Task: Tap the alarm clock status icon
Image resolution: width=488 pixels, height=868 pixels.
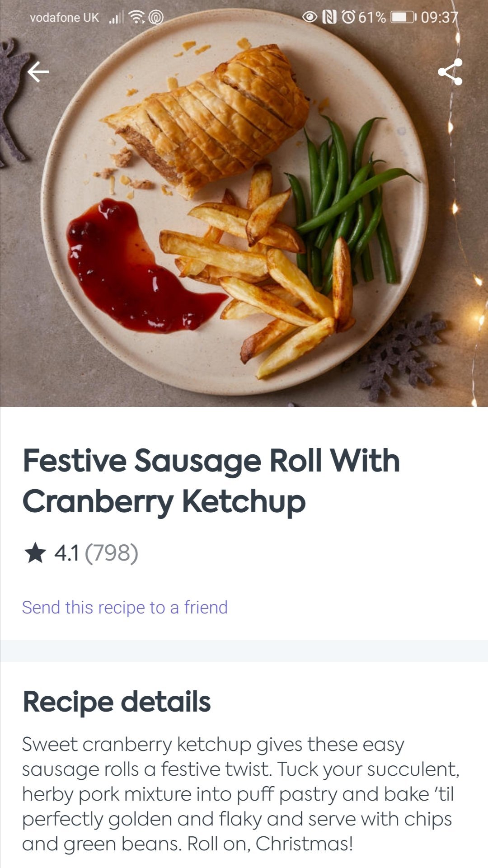Action: 348,18
